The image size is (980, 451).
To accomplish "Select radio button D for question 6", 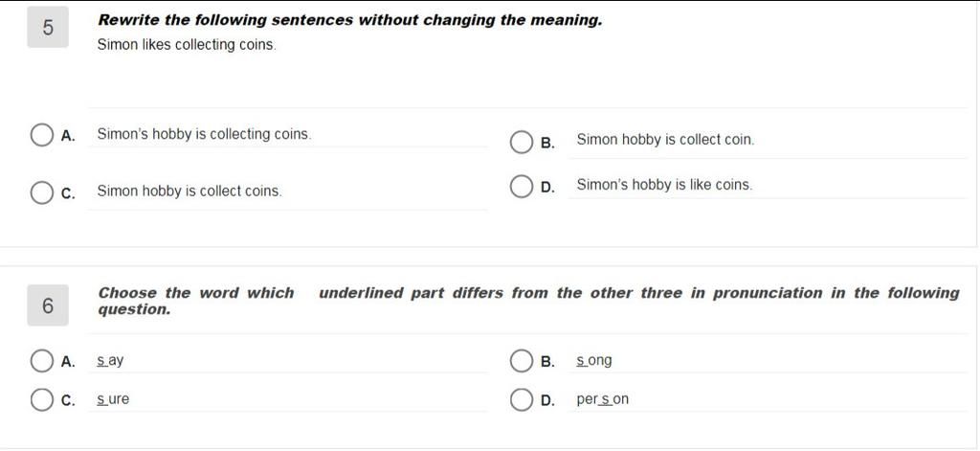I will point(521,399).
